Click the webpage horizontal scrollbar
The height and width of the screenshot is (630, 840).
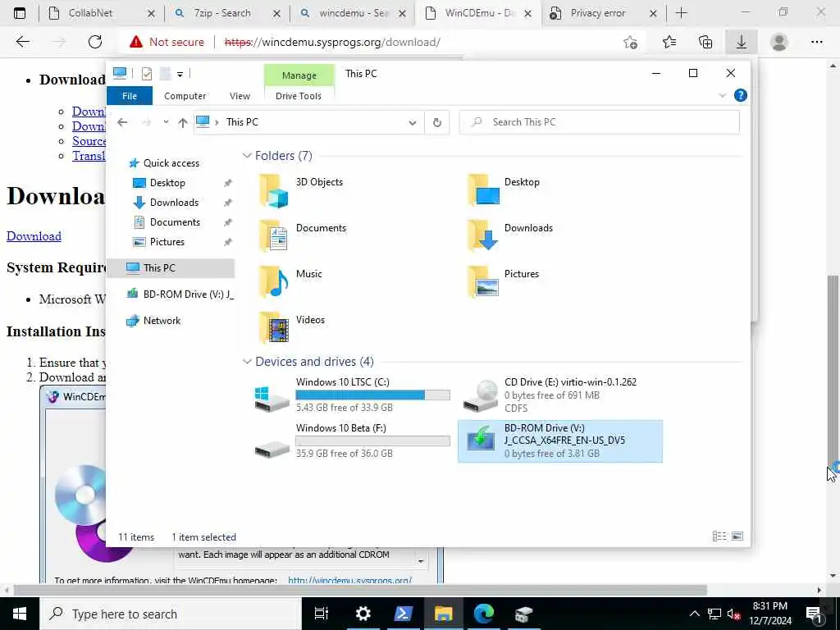point(360,590)
